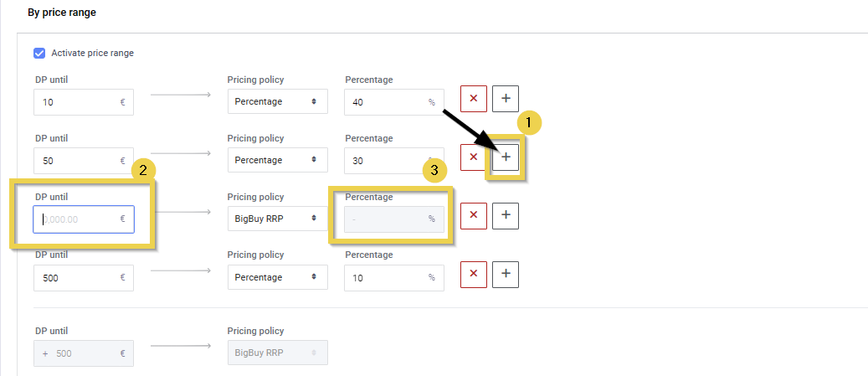The width and height of the screenshot is (868, 376).
Task: Add a row after the 500 euro range
Action: (505, 273)
